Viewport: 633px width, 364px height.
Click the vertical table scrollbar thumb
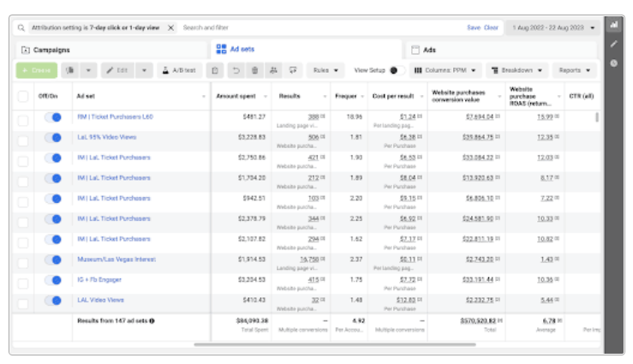597,117
